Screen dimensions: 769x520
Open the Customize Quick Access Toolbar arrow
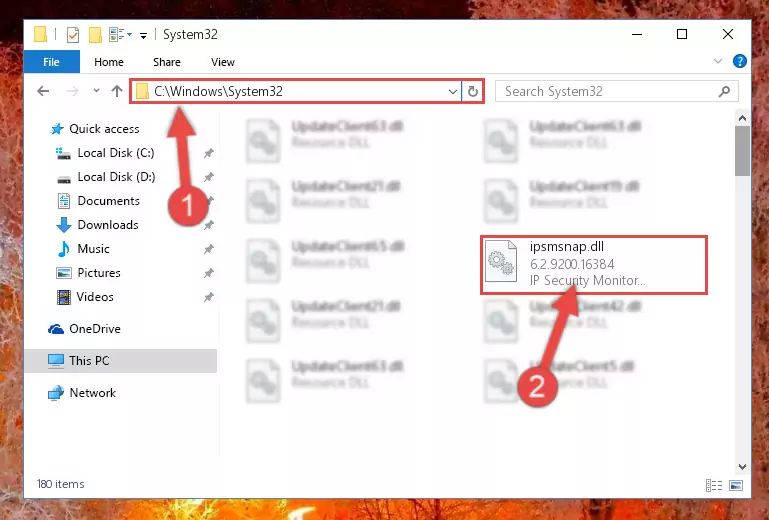[143, 35]
